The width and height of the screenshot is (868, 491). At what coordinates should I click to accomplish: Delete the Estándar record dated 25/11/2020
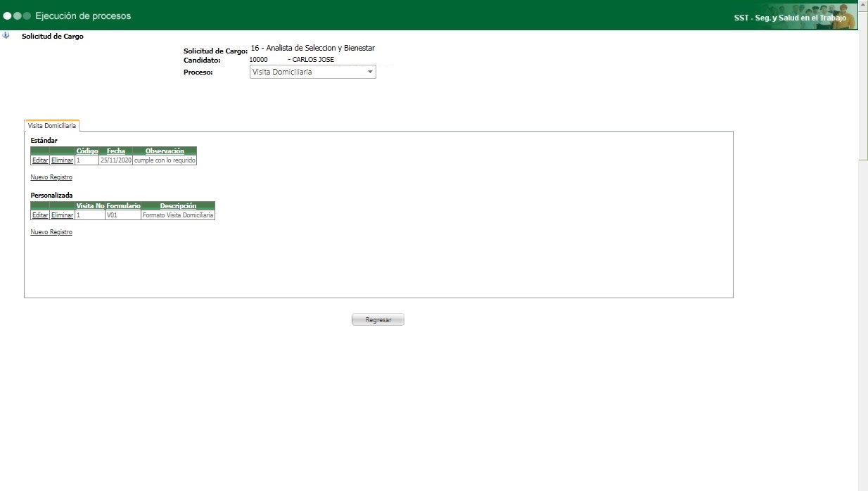[x=63, y=160]
